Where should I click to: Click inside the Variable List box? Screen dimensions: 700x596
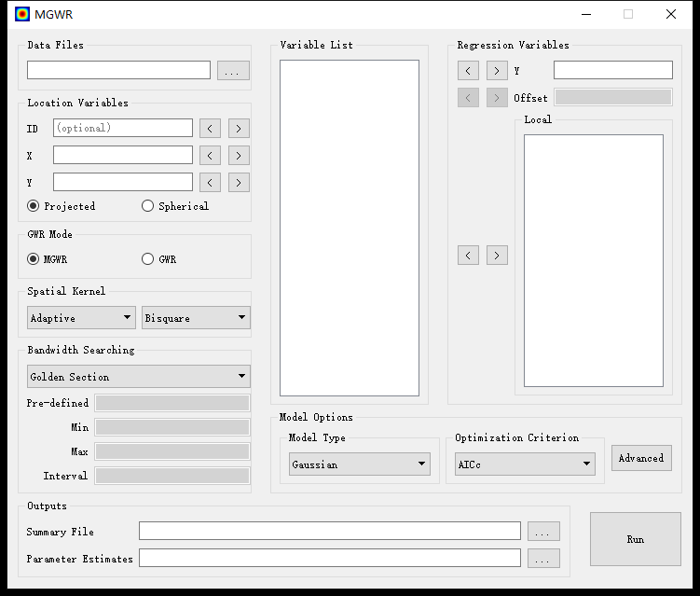350,228
